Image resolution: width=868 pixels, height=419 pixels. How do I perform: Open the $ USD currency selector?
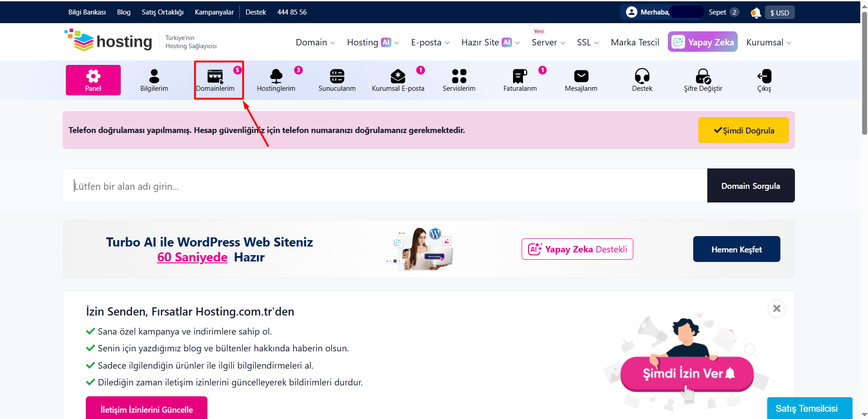pos(779,13)
